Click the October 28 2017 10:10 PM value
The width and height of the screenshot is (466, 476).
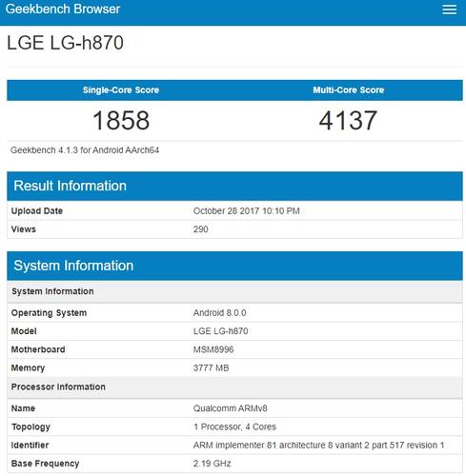click(x=247, y=211)
